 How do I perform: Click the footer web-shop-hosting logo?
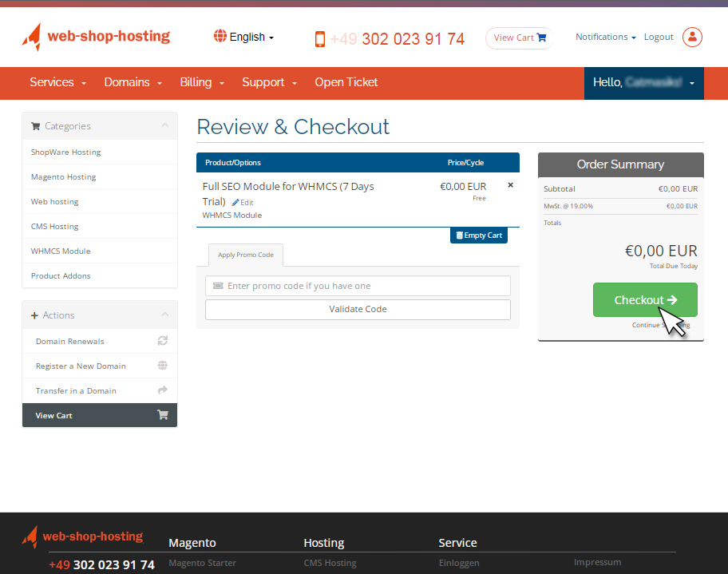coord(83,536)
